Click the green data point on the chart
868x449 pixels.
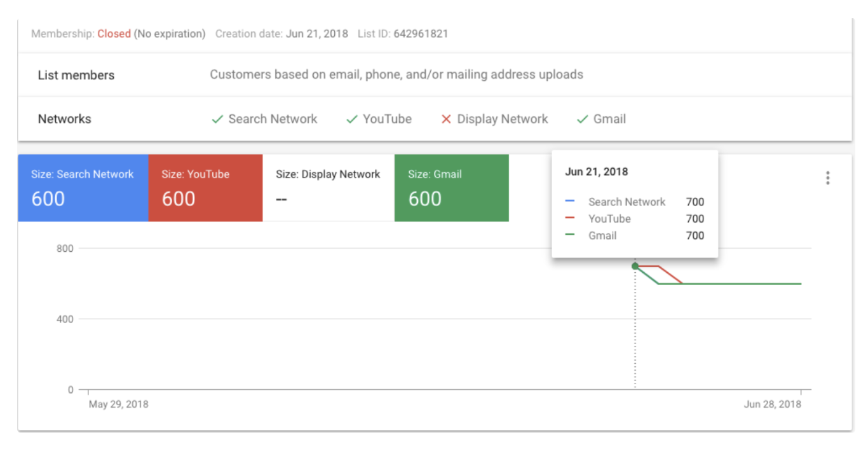635,266
